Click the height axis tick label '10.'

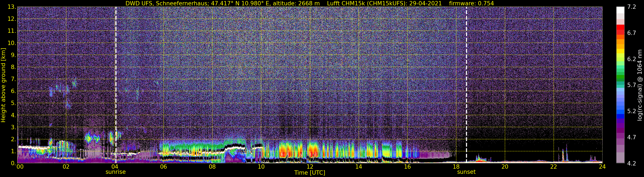(12, 43)
